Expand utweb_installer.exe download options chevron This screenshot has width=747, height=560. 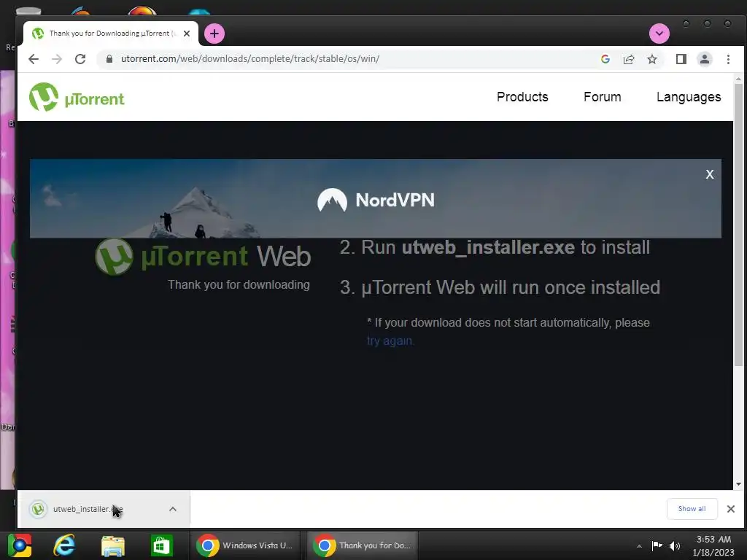(x=173, y=509)
